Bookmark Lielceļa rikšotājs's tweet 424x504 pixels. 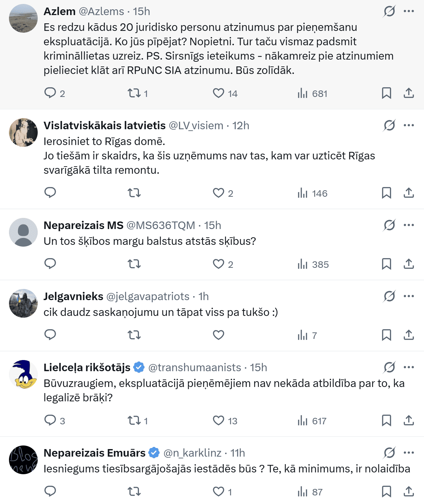[386, 420]
